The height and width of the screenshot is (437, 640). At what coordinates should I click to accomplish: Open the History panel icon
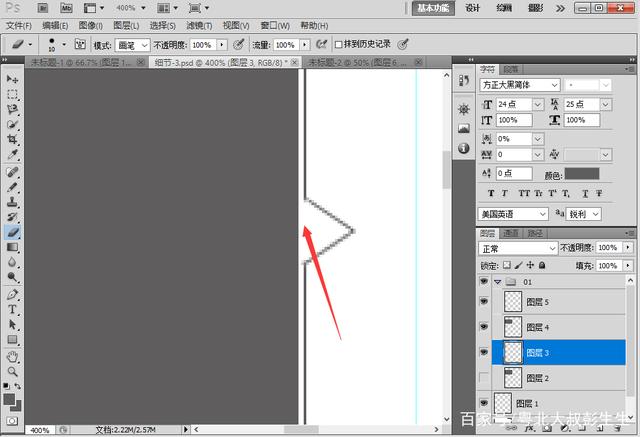(464, 80)
